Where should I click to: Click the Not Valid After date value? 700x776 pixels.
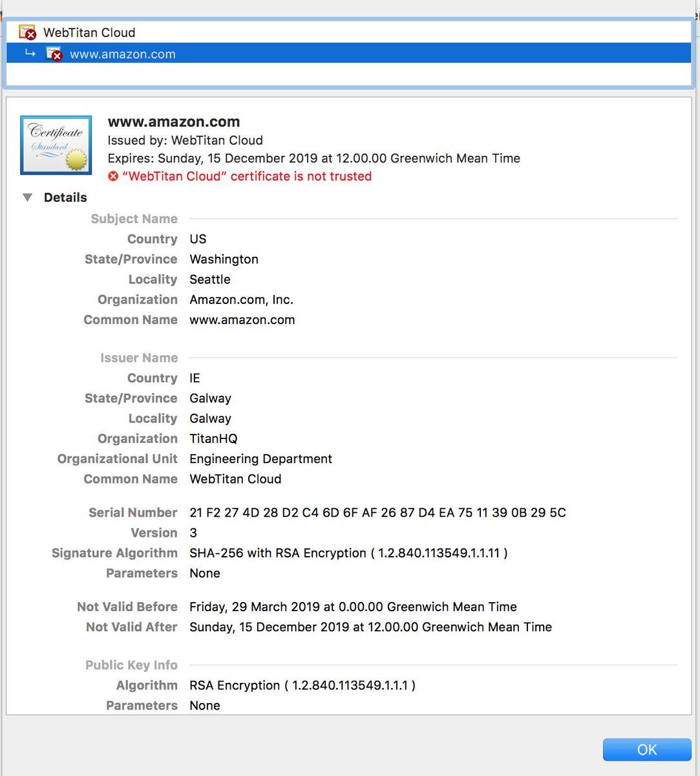(370, 627)
